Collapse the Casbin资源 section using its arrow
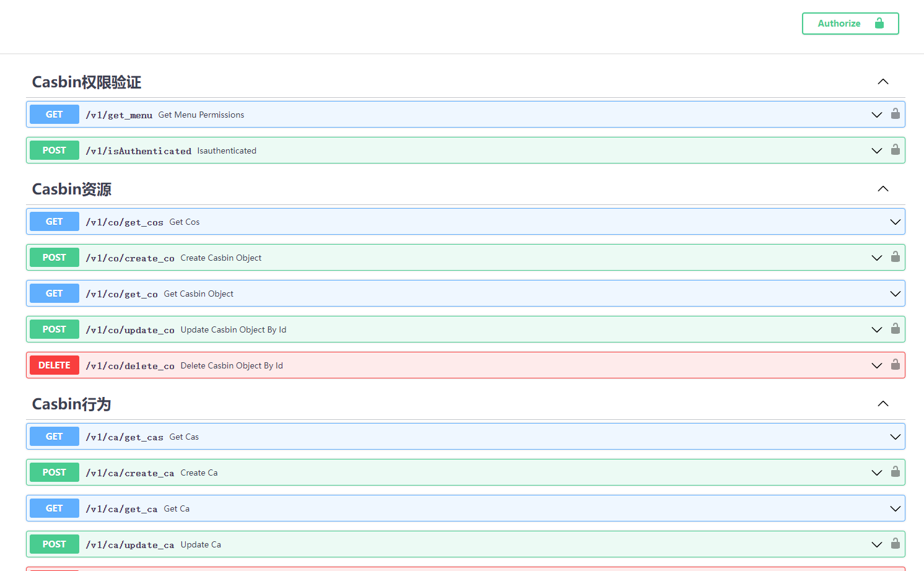Image resolution: width=924 pixels, height=571 pixels. [x=883, y=189]
